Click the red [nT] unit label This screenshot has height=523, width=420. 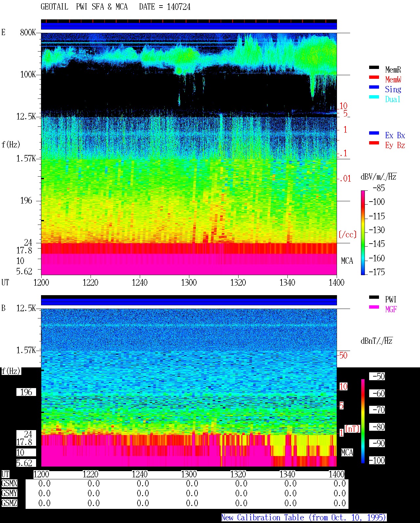[x=352, y=429]
